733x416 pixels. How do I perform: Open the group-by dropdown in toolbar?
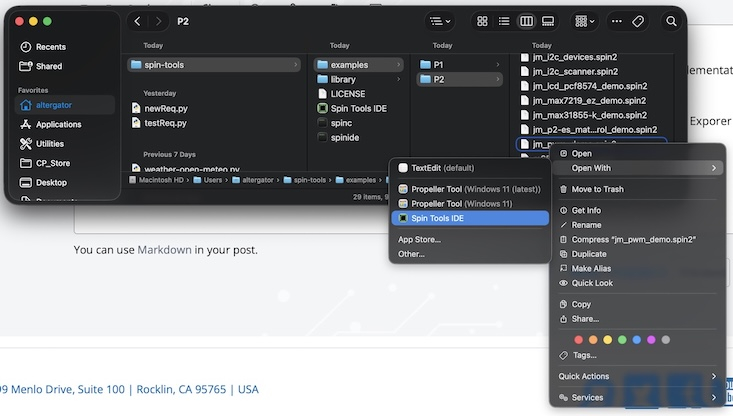[585, 21]
